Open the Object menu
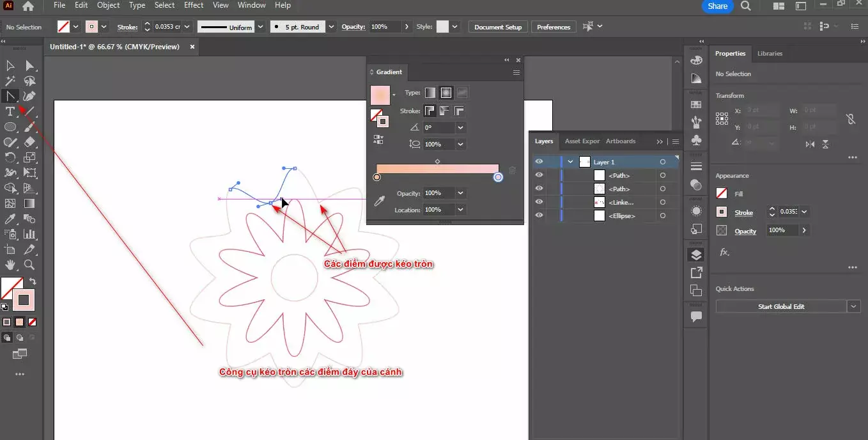 tap(107, 6)
